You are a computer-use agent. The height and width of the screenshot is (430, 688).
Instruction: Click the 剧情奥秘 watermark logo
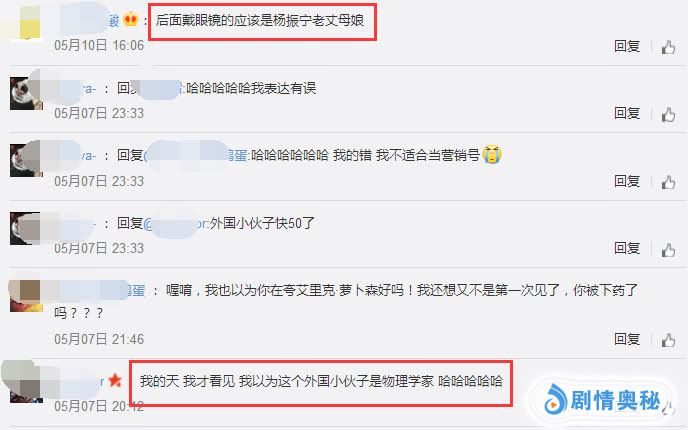(x=602, y=401)
